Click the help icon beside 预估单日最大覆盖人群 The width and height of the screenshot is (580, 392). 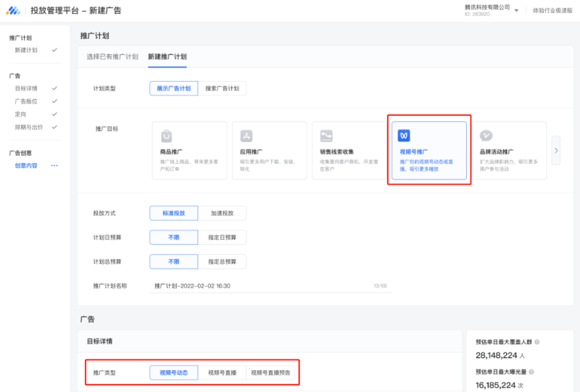(537, 342)
